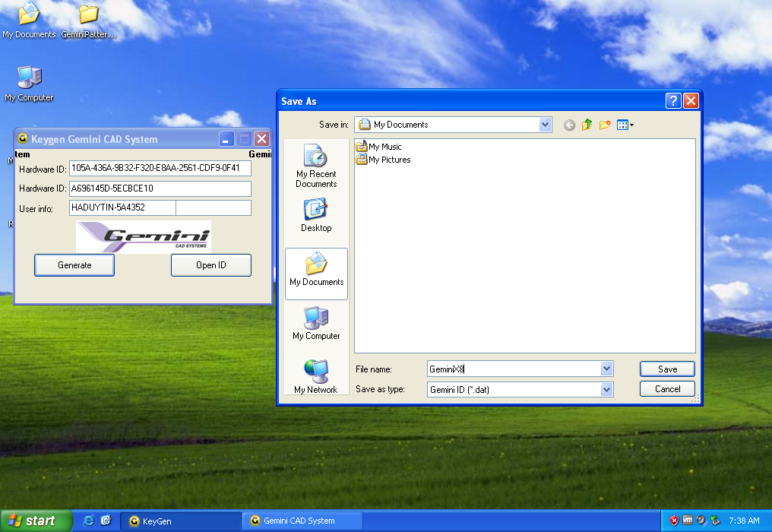Click the grayed back arrow in Save As

569,125
